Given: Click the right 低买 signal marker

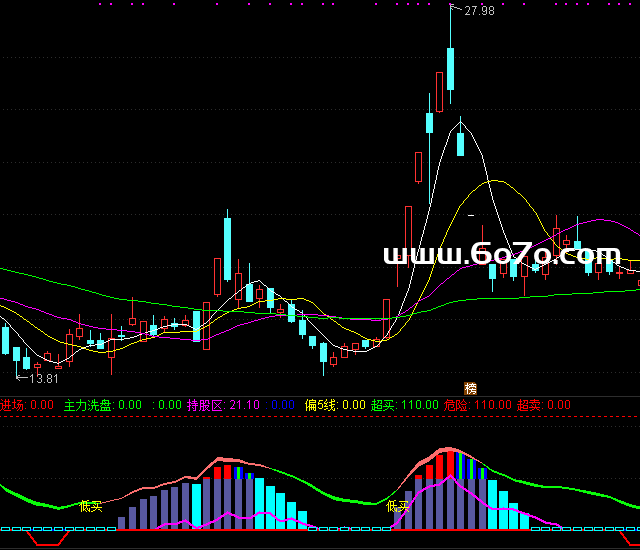Looking at the screenshot, I should point(398,506).
